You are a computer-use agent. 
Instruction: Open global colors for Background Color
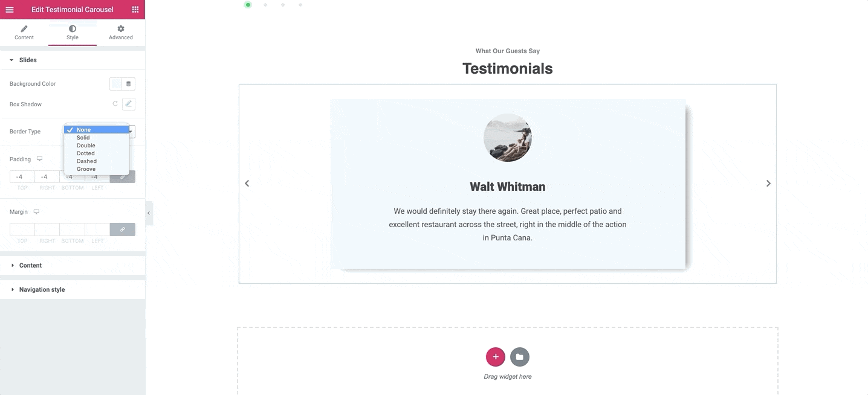coord(128,84)
